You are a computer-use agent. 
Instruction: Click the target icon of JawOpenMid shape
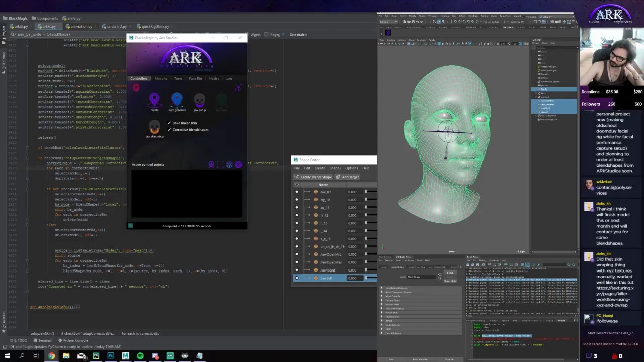click(x=316, y=254)
